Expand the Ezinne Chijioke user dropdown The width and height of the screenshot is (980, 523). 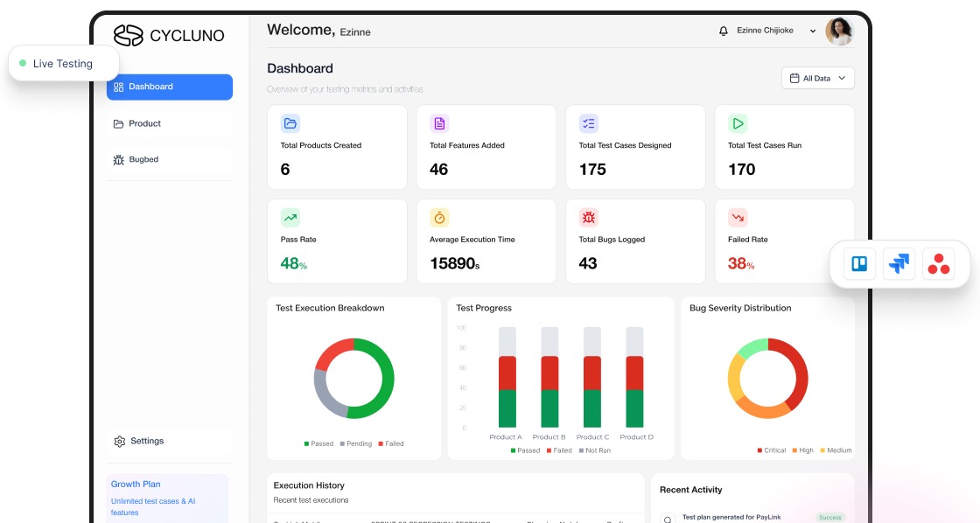tap(813, 31)
